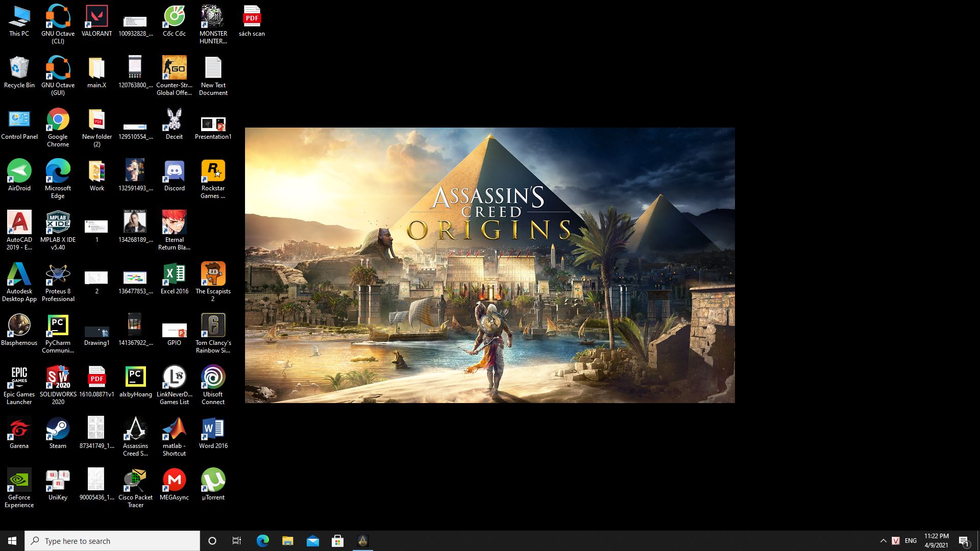Viewport: 980px width, 551px height.
Task: Open the Epic Games Launcher
Action: point(19,378)
